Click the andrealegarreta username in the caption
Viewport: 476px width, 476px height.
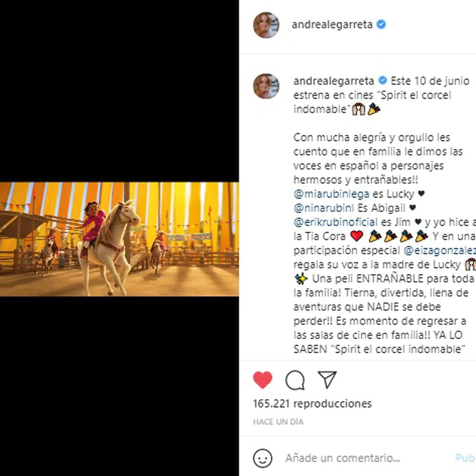(x=333, y=81)
